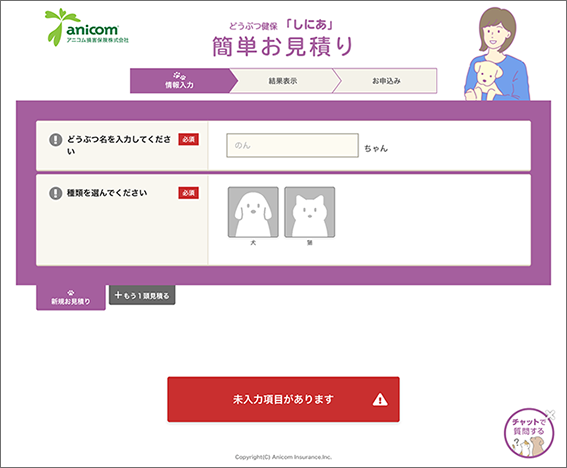Click the 未入力項目があります button
This screenshot has height=468, width=567.
[x=283, y=399]
